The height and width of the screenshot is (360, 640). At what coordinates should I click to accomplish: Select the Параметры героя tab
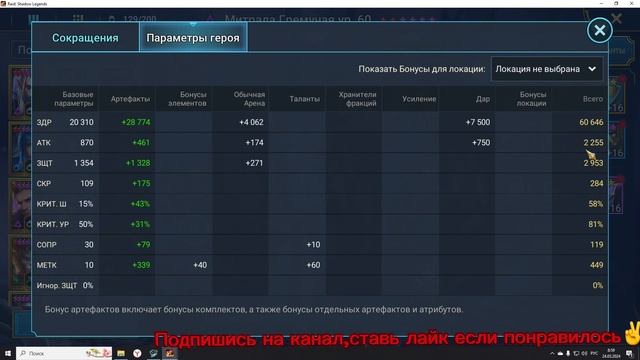[193, 38]
